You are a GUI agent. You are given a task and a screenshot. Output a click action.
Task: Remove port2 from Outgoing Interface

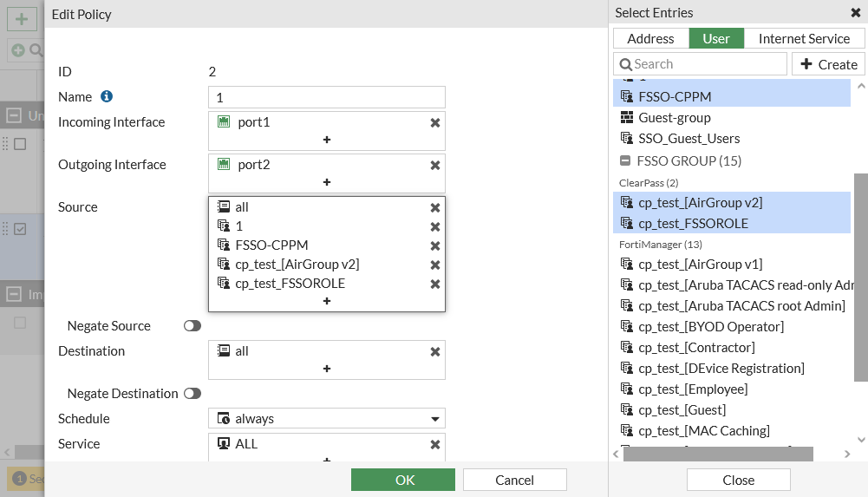point(435,166)
